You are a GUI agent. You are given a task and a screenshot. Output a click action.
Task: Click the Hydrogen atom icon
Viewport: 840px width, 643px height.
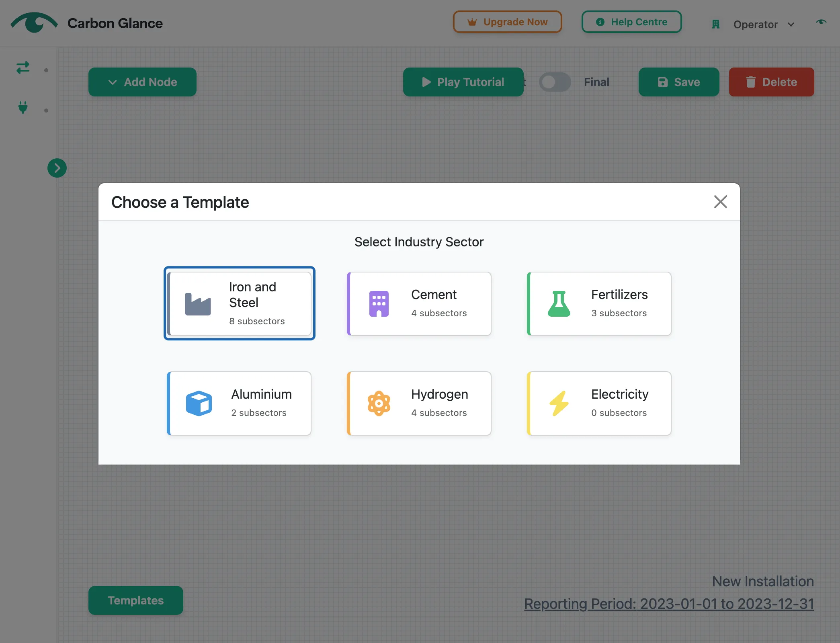pos(379,403)
